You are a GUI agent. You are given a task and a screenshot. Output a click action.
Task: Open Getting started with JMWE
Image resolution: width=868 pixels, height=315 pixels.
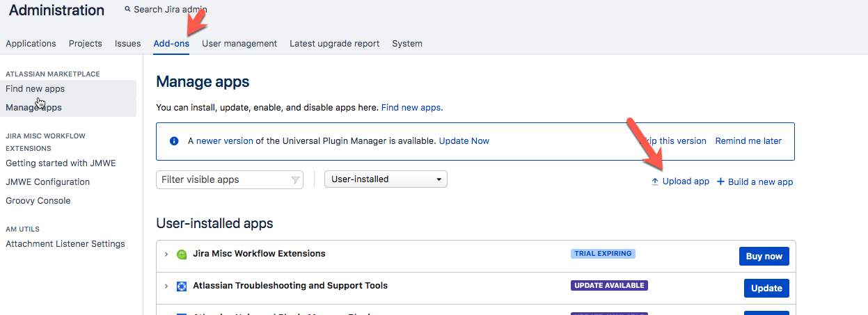pos(61,163)
